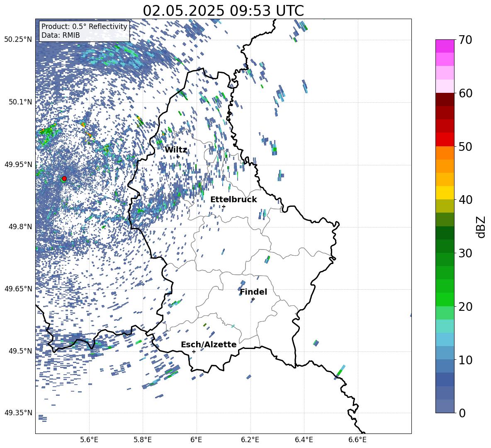Click the 49.65°N latitude label

[x=18, y=288]
